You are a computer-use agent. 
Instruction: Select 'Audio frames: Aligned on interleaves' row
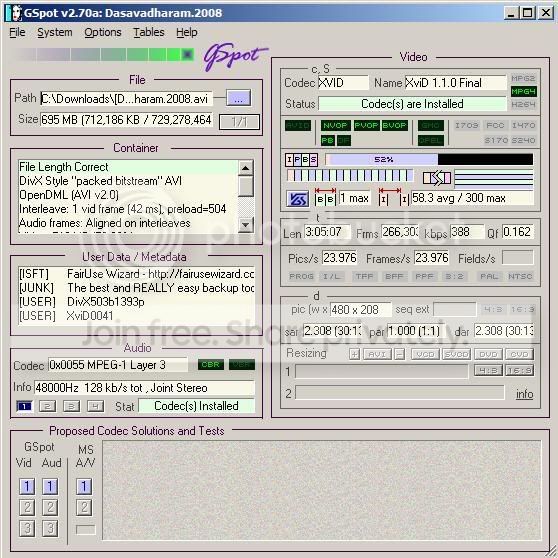(128, 223)
